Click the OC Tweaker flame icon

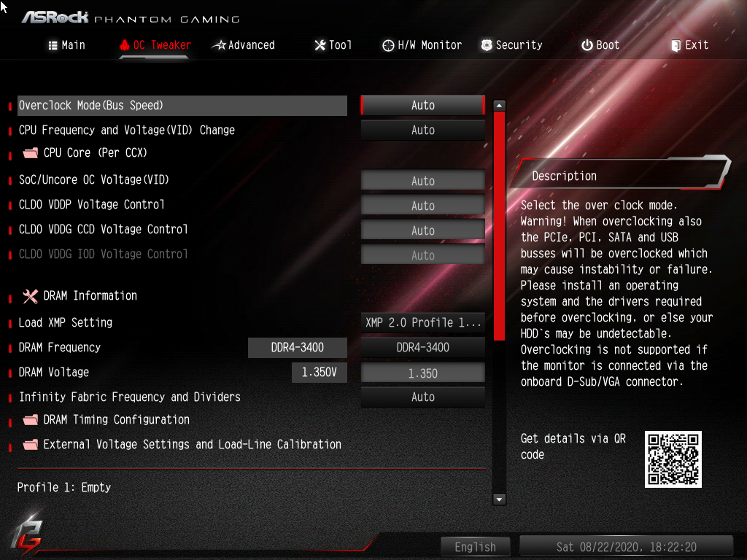click(x=125, y=44)
